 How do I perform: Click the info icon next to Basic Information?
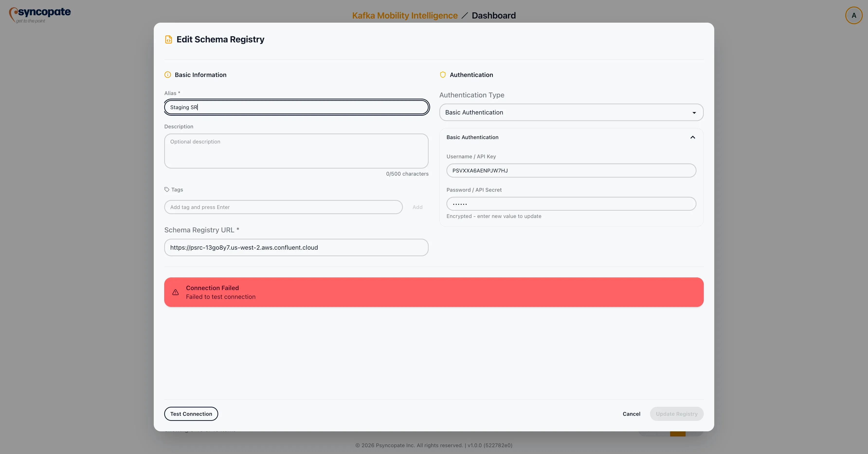click(x=167, y=75)
